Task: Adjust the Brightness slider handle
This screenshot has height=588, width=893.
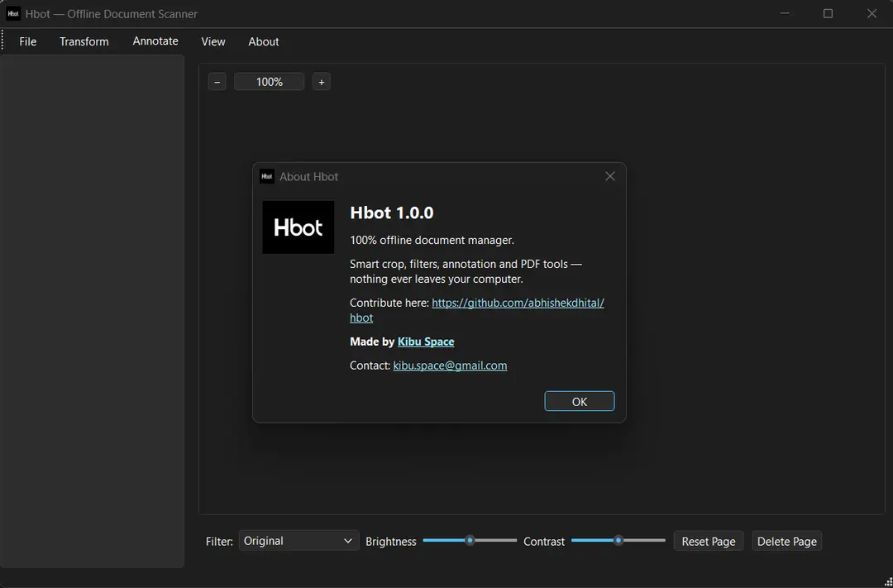Action: click(x=470, y=540)
